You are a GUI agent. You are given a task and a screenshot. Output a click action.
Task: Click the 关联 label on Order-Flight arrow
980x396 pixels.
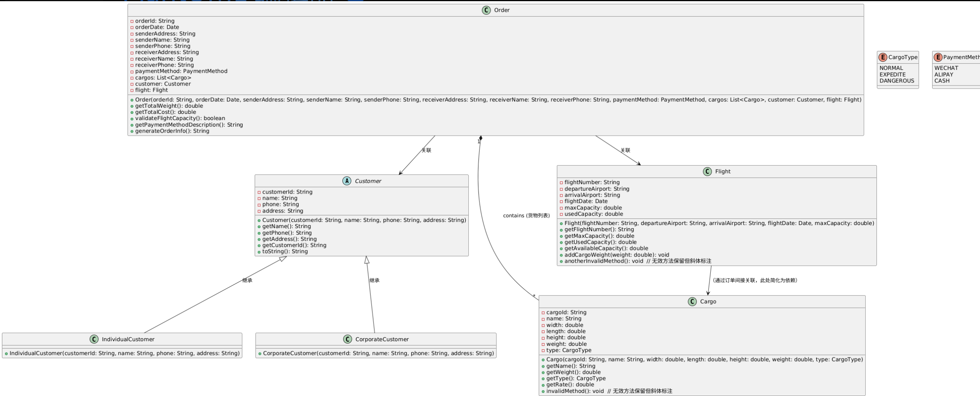[x=625, y=150]
